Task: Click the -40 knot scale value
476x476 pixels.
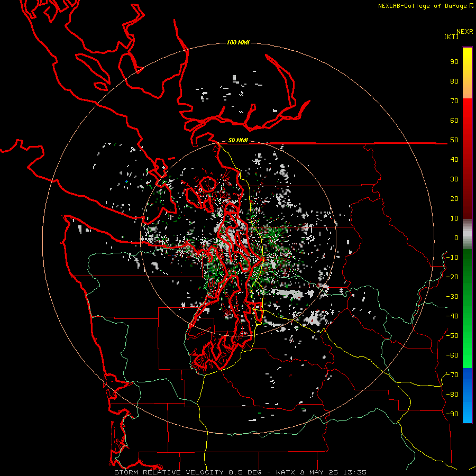Action: (x=452, y=316)
